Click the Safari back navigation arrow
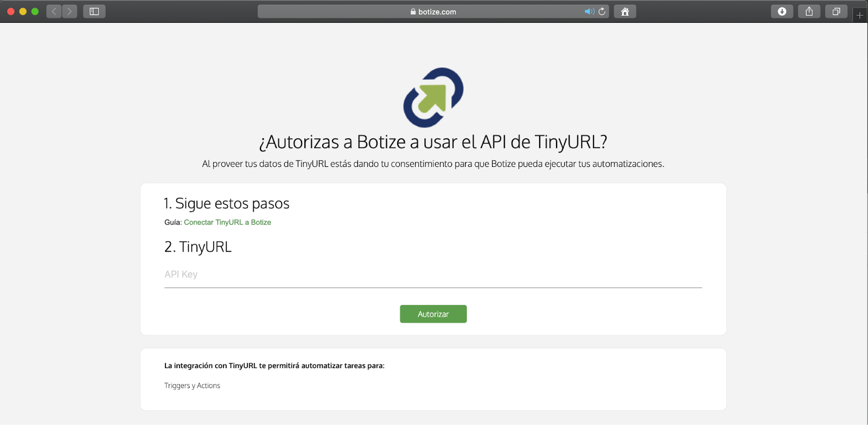This screenshot has width=868, height=425. pos(54,11)
